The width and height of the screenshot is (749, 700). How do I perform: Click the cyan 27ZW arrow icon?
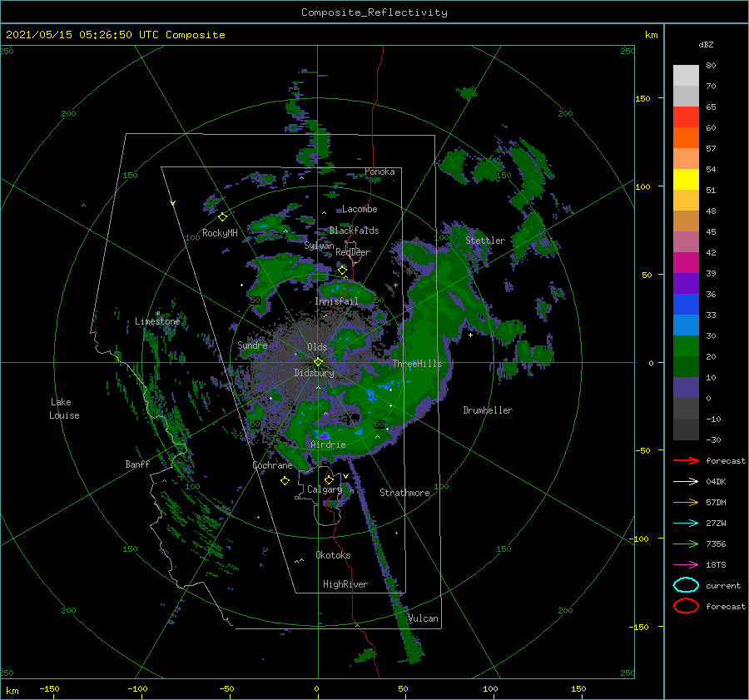pos(686,524)
